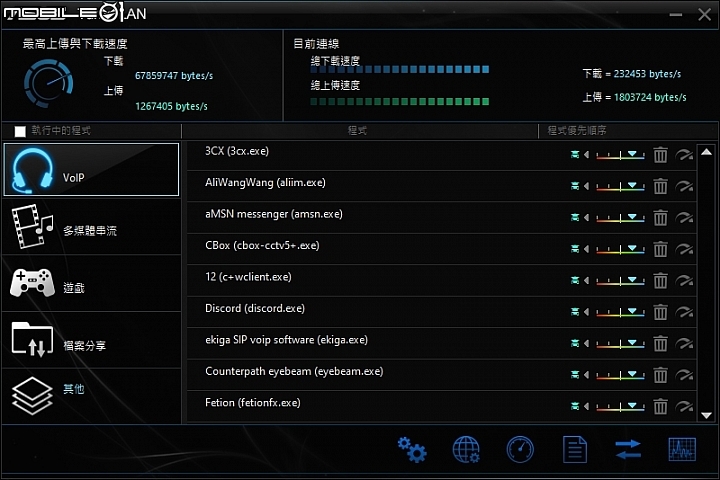Click left arrow on aMSN messenger row
Viewport: 720px width, 480px height.
pos(586,217)
